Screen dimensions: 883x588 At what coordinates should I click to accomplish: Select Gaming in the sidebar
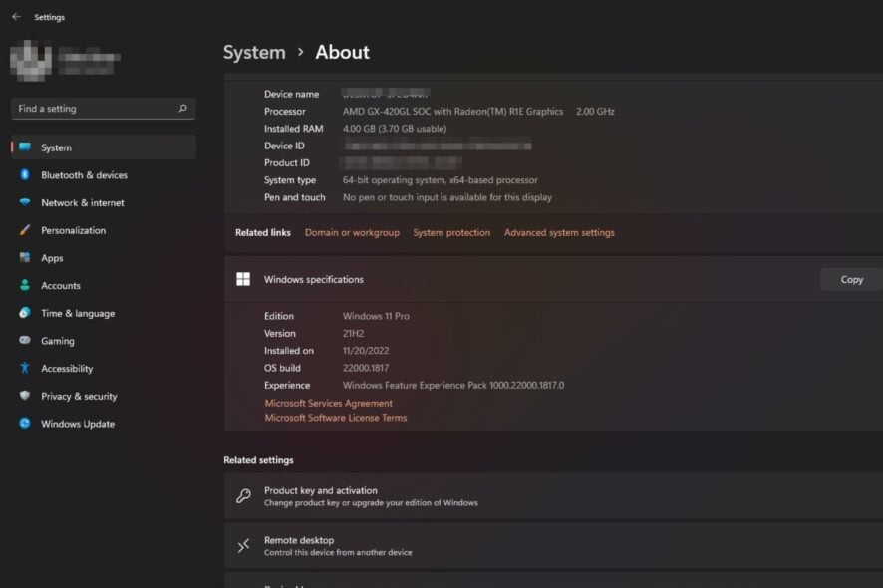(103, 341)
